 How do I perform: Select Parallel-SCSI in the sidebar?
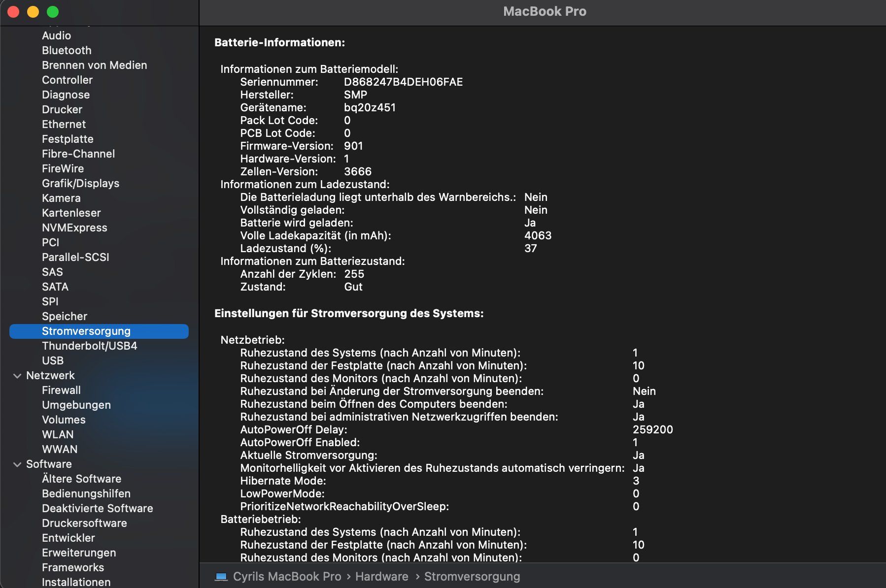[75, 257]
